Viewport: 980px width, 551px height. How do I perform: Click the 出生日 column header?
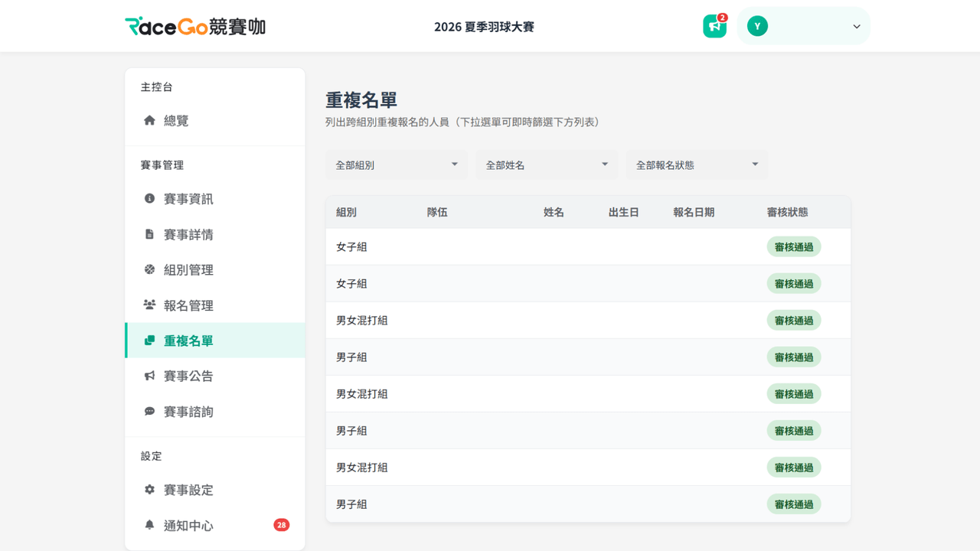[624, 212]
